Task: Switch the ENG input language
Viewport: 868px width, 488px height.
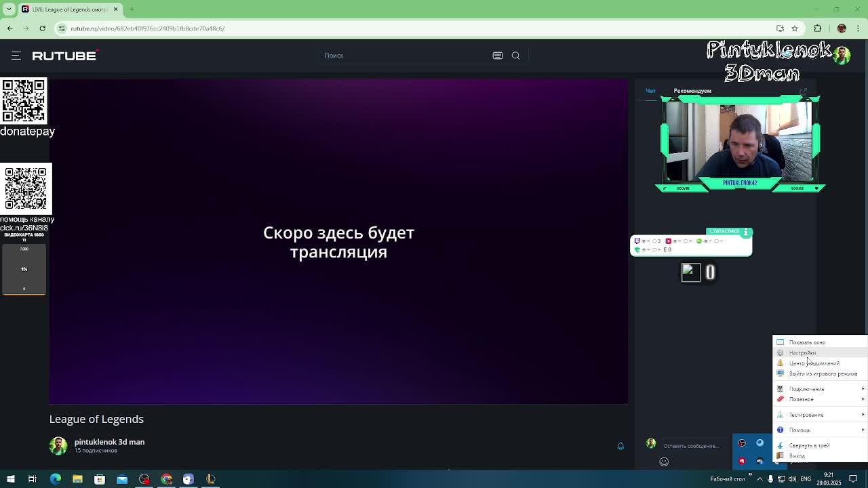Action: [806, 479]
